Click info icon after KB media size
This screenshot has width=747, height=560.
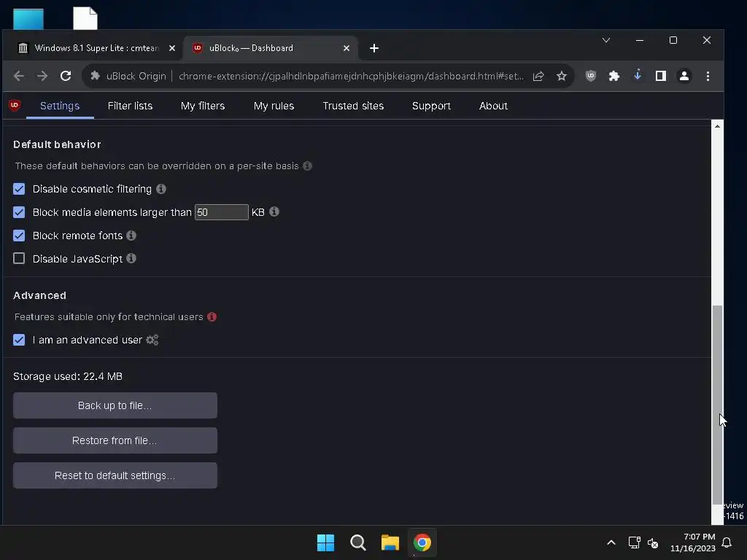click(274, 211)
